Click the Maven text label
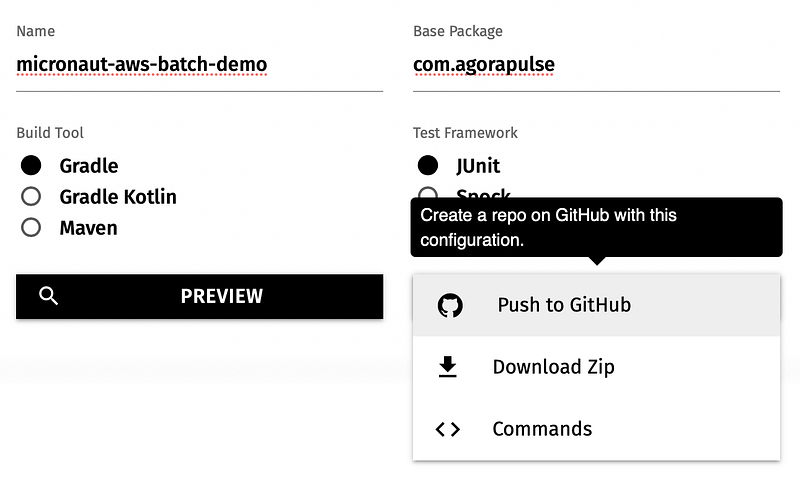 [88, 228]
